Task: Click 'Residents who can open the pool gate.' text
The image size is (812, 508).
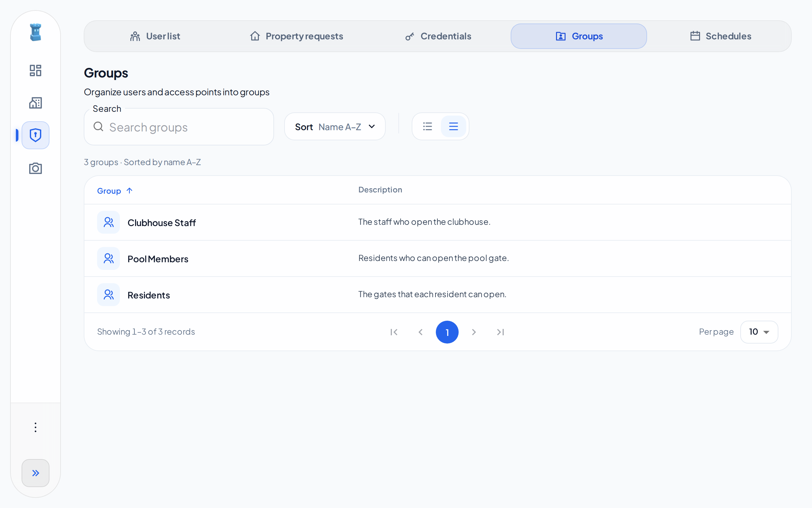Action: pos(434,258)
